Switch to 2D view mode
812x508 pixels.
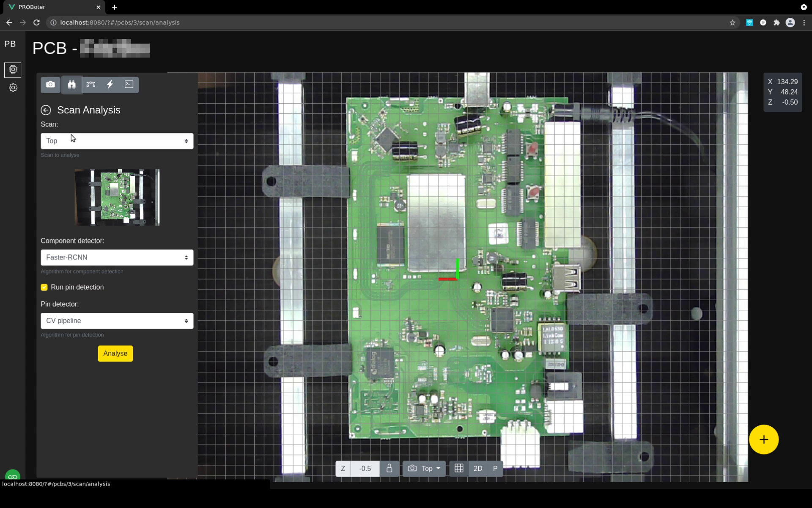pyautogui.click(x=477, y=468)
